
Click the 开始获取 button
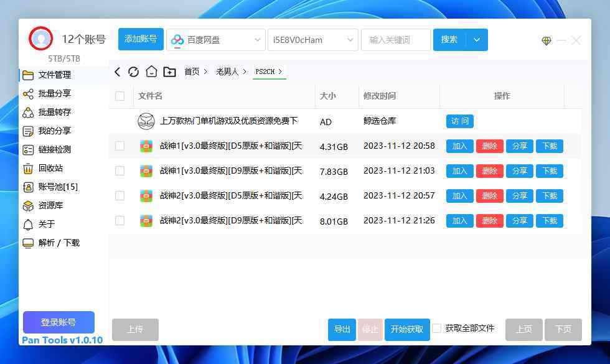pyautogui.click(x=407, y=329)
